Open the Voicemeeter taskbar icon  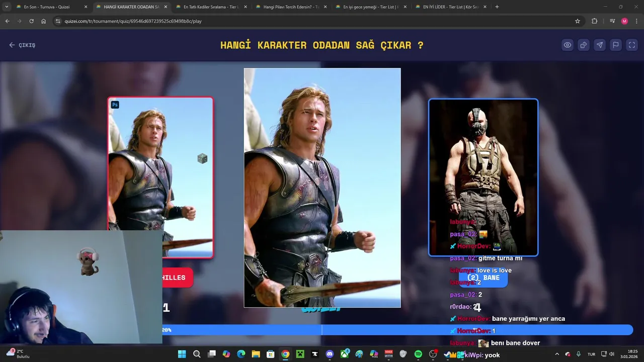click(388, 354)
